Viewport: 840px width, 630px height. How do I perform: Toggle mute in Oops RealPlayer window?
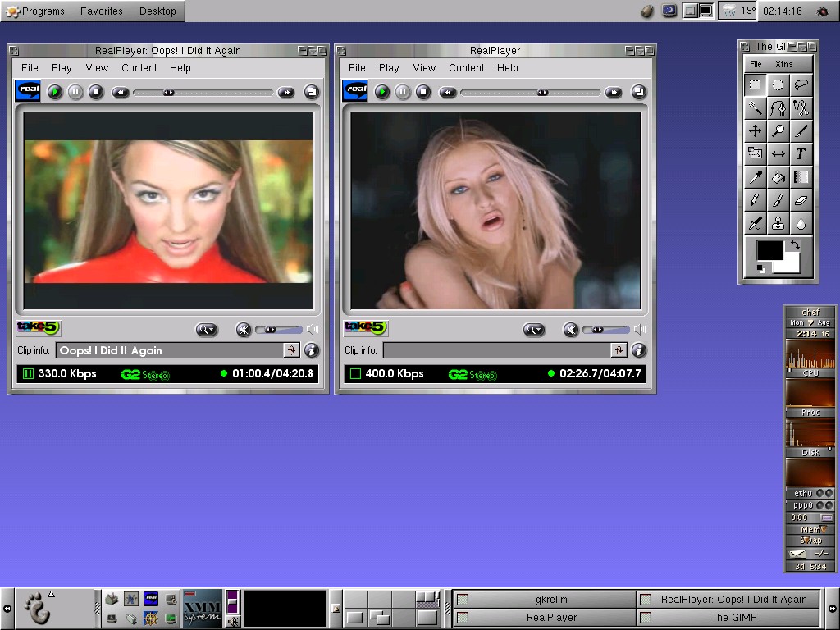(x=244, y=330)
